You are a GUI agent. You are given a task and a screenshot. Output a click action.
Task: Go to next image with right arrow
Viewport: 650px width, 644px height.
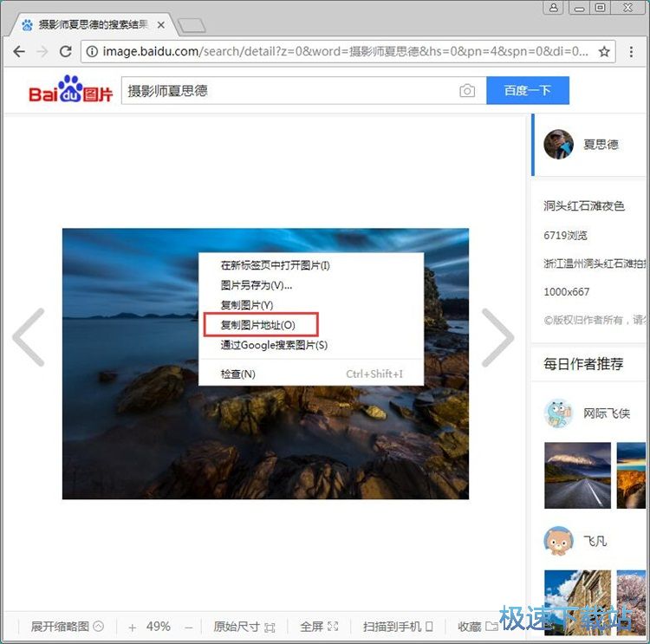pyautogui.click(x=497, y=337)
